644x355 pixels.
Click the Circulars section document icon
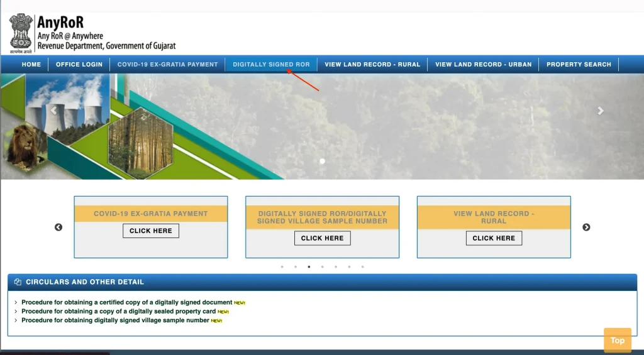[18, 282]
